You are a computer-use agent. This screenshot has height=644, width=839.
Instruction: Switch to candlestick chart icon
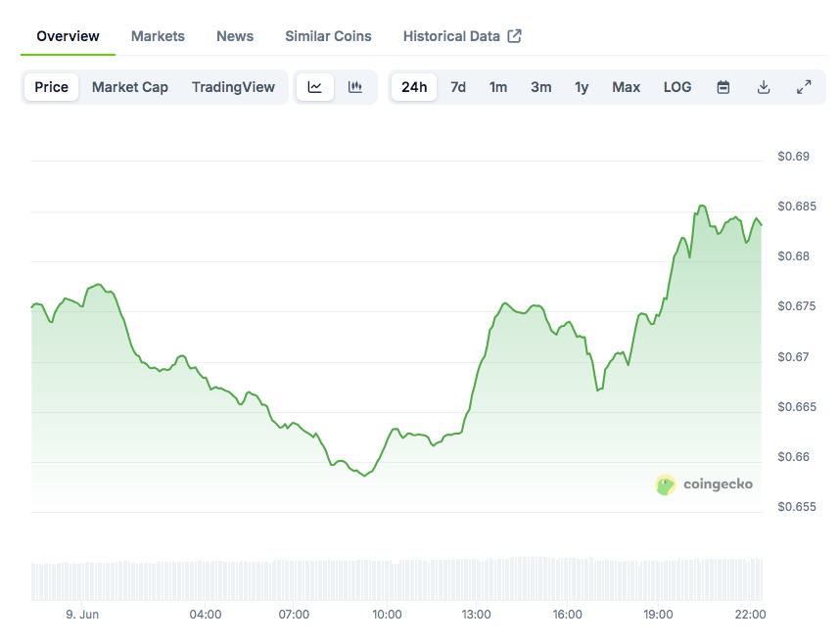pos(355,87)
